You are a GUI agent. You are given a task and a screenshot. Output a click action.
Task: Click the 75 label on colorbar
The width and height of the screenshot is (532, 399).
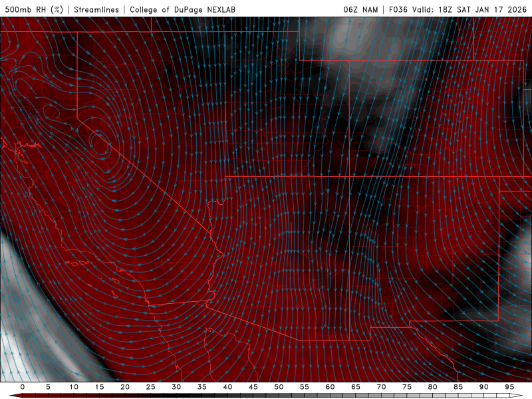(x=407, y=387)
